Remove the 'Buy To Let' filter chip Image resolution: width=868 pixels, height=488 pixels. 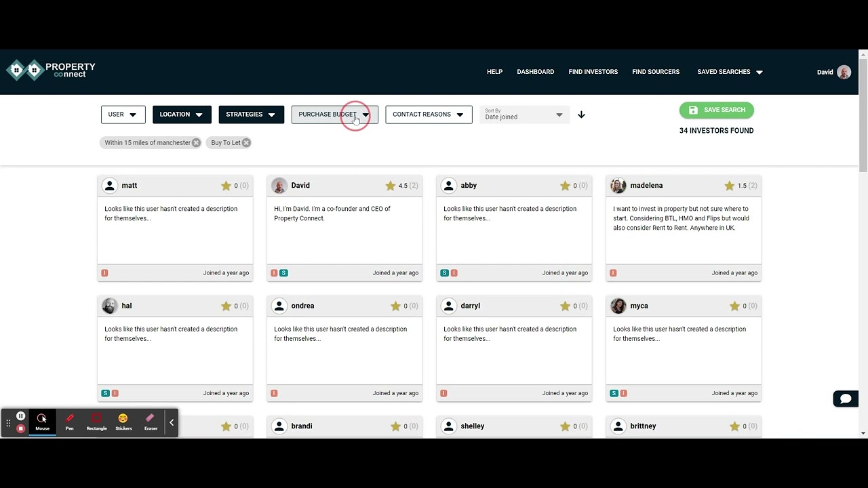(246, 142)
